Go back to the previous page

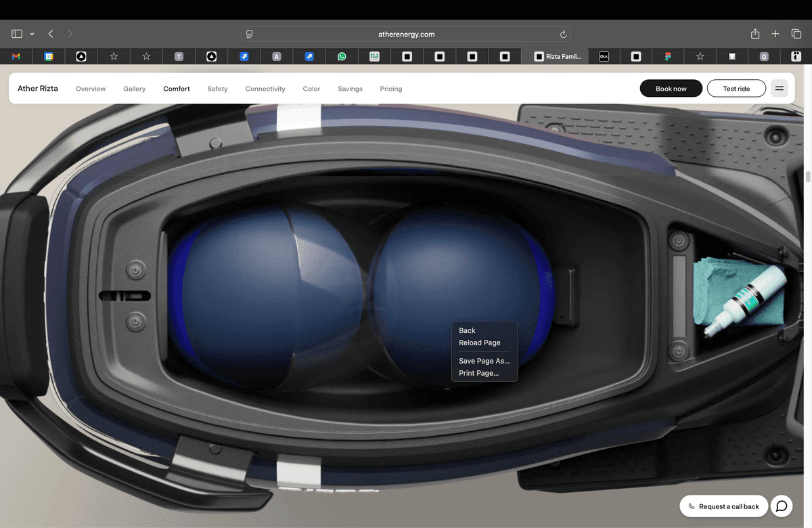pyautogui.click(x=51, y=34)
